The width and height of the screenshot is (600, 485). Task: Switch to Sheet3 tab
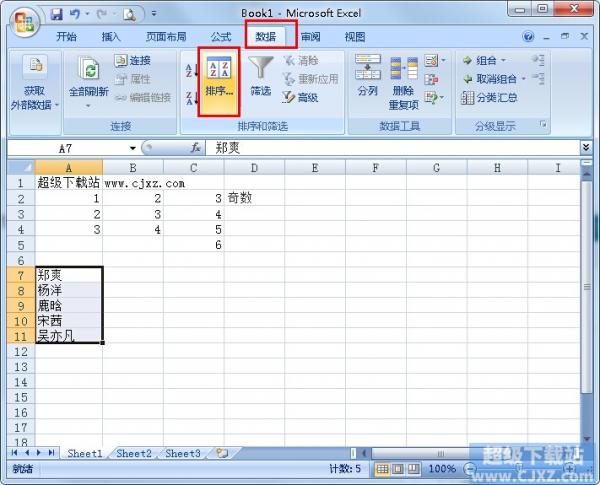pyautogui.click(x=183, y=454)
